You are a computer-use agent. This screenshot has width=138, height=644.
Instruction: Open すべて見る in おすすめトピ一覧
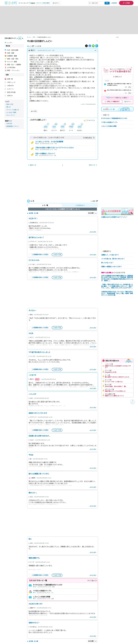pos(92,580)
